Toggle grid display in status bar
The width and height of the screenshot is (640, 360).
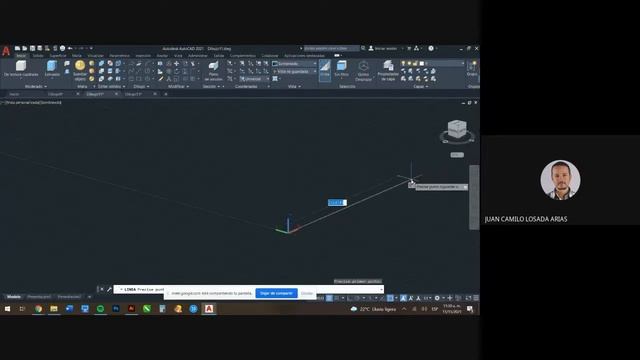329,298
